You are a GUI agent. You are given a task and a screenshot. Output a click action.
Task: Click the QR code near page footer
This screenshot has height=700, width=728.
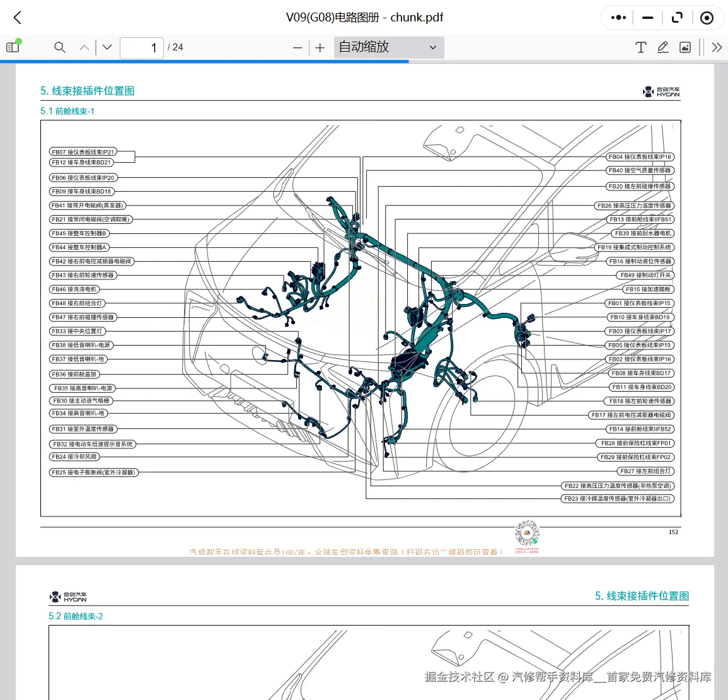pos(527,534)
